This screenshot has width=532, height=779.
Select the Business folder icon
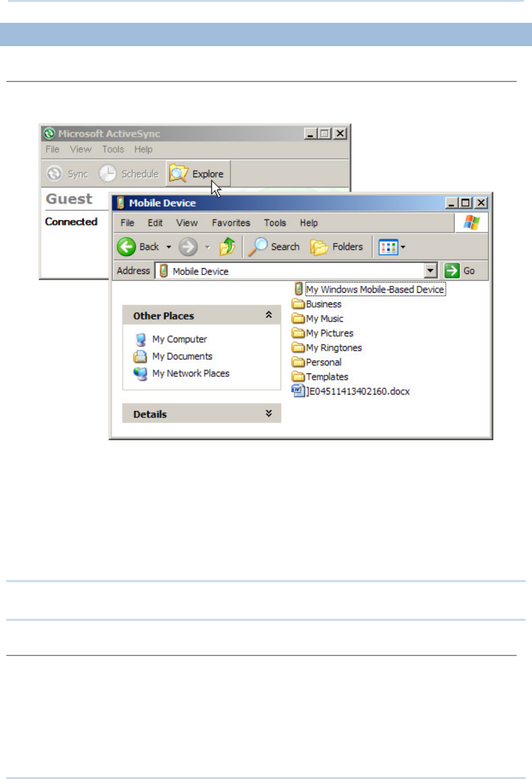(x=298, y=304)
